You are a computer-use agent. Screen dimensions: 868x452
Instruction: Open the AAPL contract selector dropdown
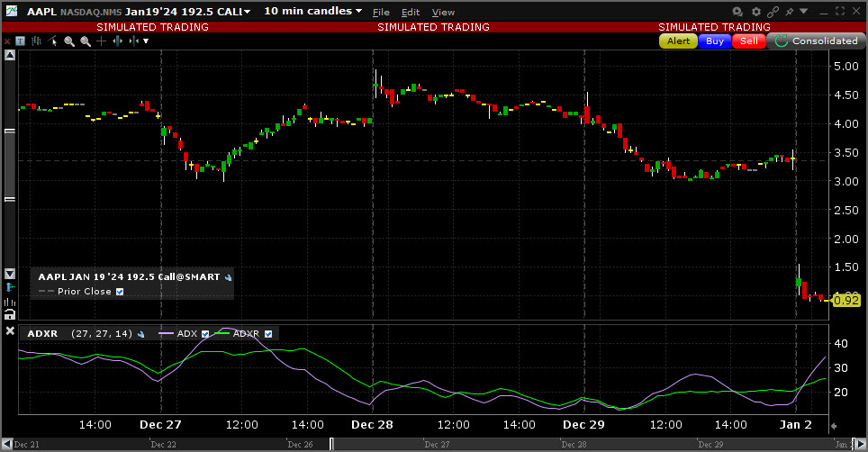[247, 12]
